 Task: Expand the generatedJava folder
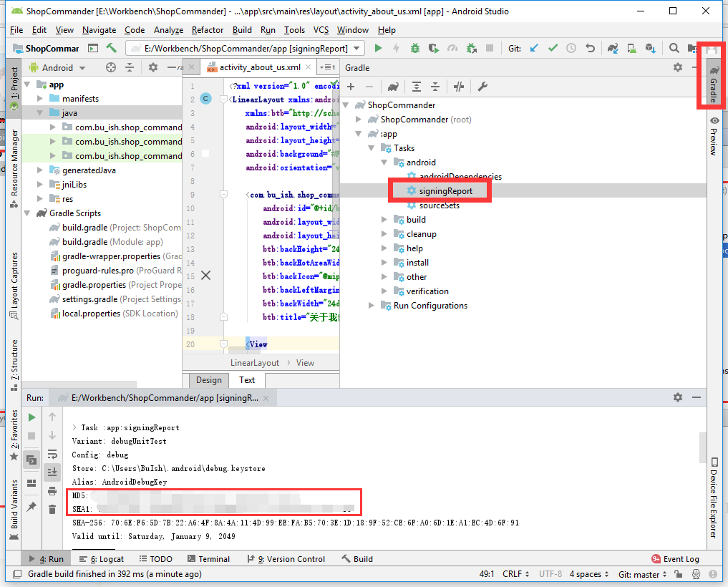[40, 170]
